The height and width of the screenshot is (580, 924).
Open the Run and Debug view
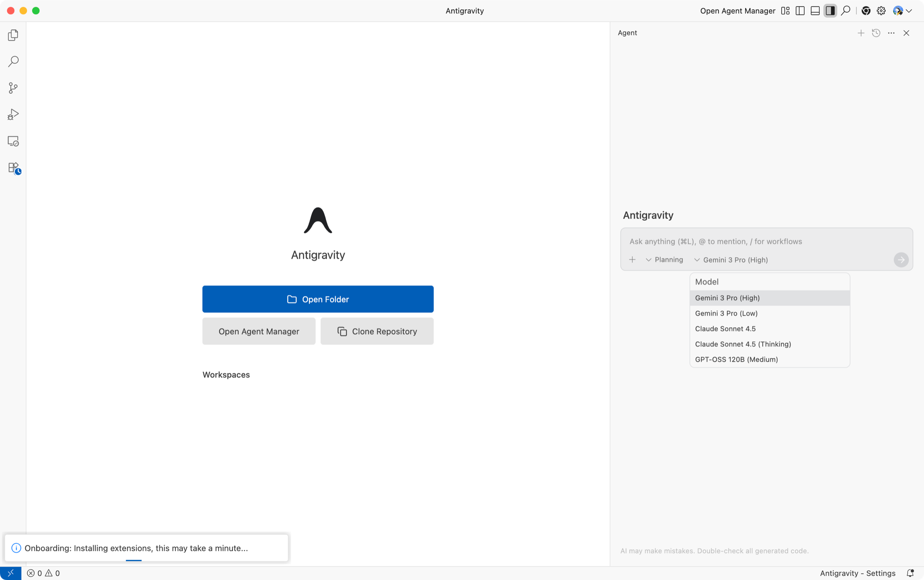pyautogui.click(x=13, y=115)
